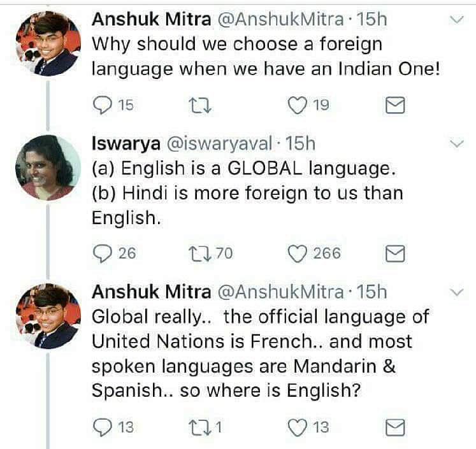Click Anshuk Mitra's avatar on the first tweet
Viewport: 476px width, 449px height.
[48, 43]
